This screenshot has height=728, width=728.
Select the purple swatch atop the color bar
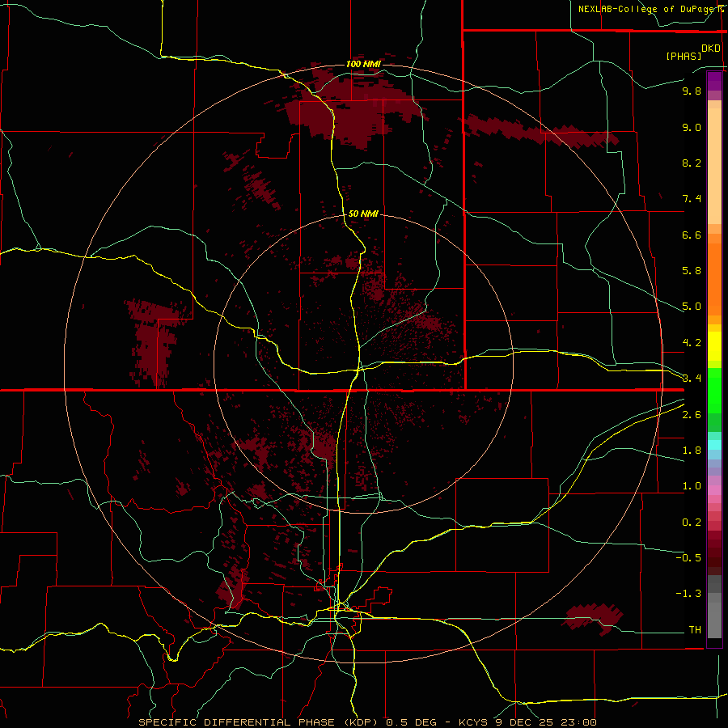click(714, 81)
